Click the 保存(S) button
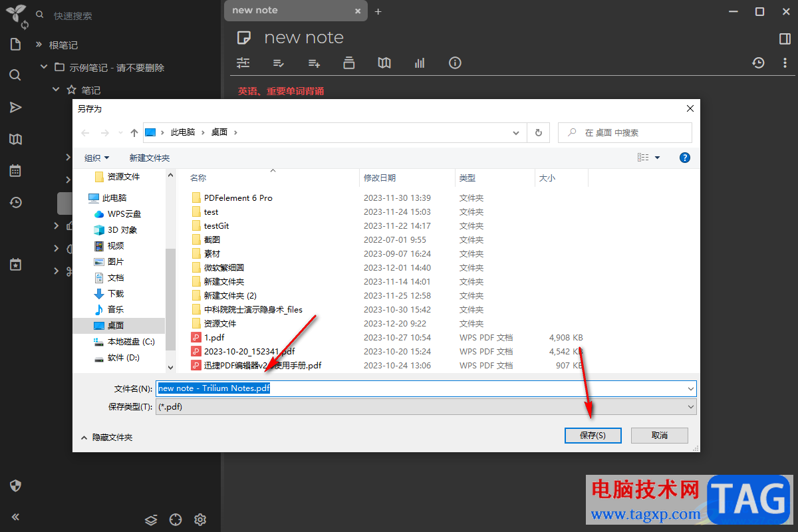Screen dimensions: 798x532 593,435
